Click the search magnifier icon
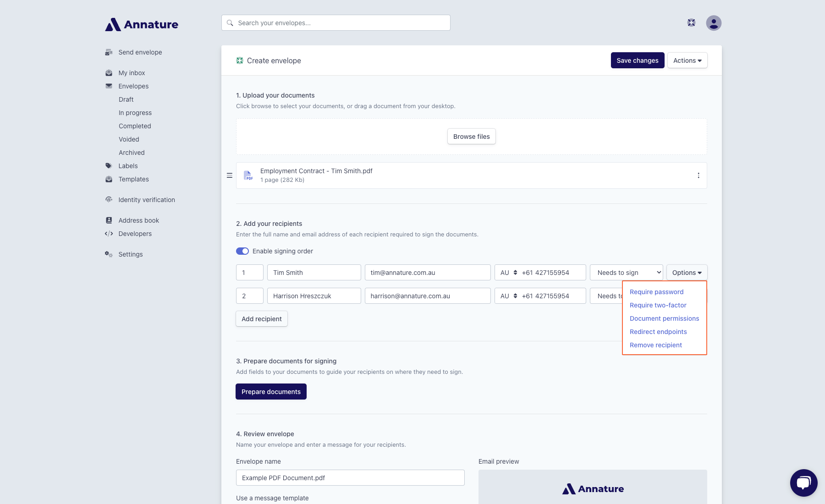 tap(230, 23)
